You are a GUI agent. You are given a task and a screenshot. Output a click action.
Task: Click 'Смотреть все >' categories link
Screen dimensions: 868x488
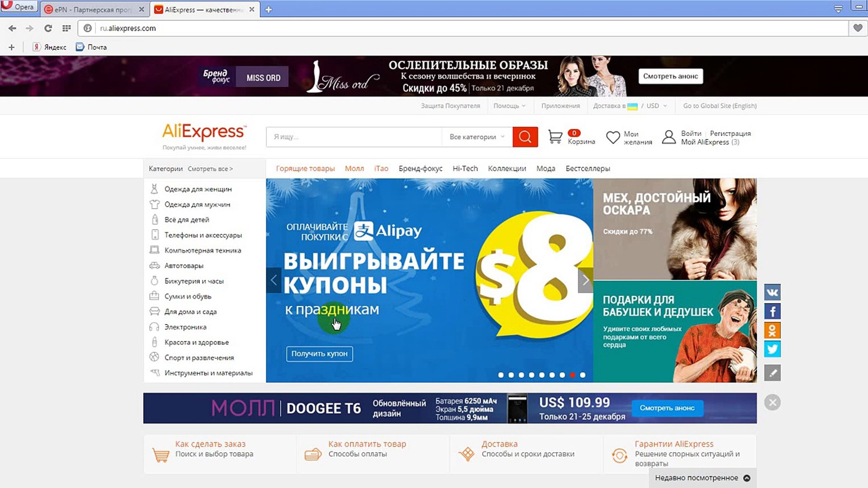click(210, 169)
